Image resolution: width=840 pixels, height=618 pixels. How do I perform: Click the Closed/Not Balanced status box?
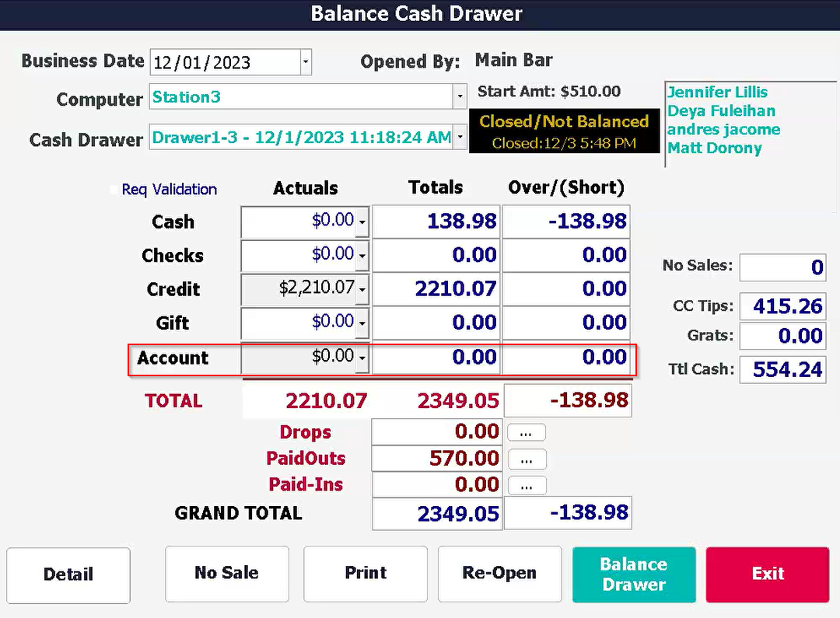[x=564, y=131]
